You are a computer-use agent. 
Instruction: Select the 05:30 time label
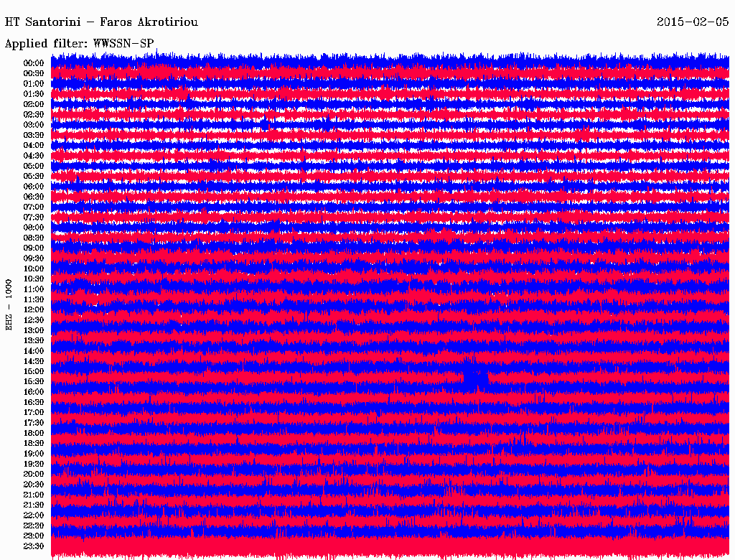(33, 177)
